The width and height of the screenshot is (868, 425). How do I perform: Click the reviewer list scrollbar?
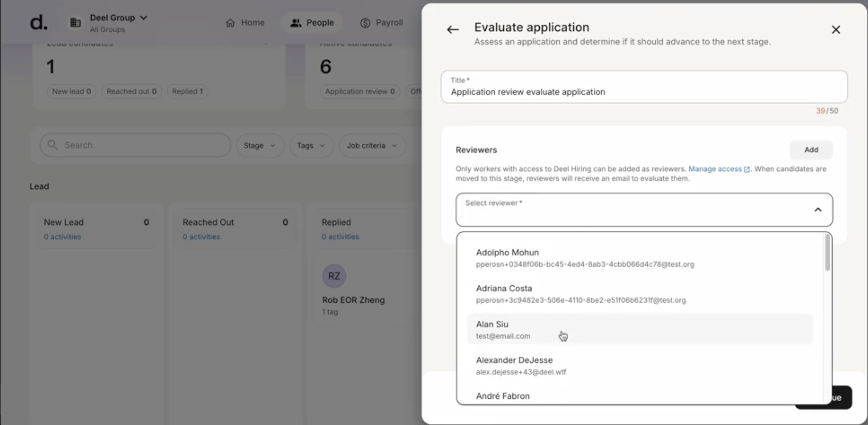point(827,253)
